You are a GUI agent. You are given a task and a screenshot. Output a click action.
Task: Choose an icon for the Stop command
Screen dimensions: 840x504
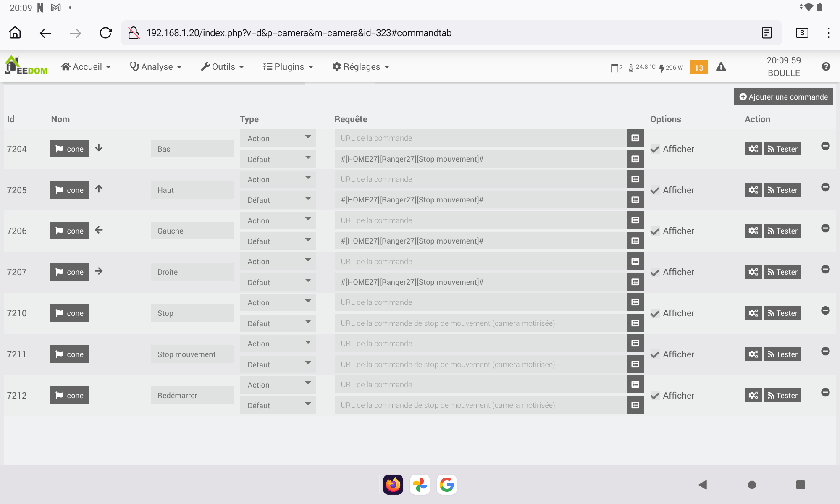[x=69, y=313]
